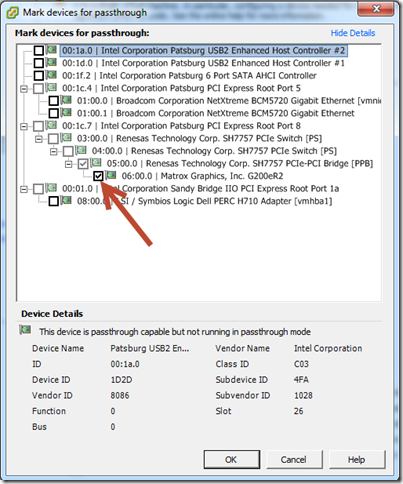Check the 00:1c.4 Root Port 5 checkbox
The image size is (403, 484).
[x=39, y=88]
